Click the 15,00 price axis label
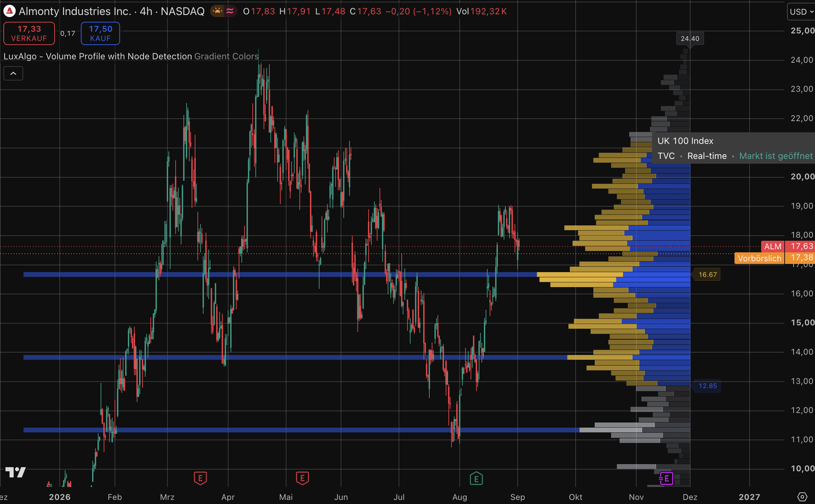The image size is (815, 504). coord(802,323)
